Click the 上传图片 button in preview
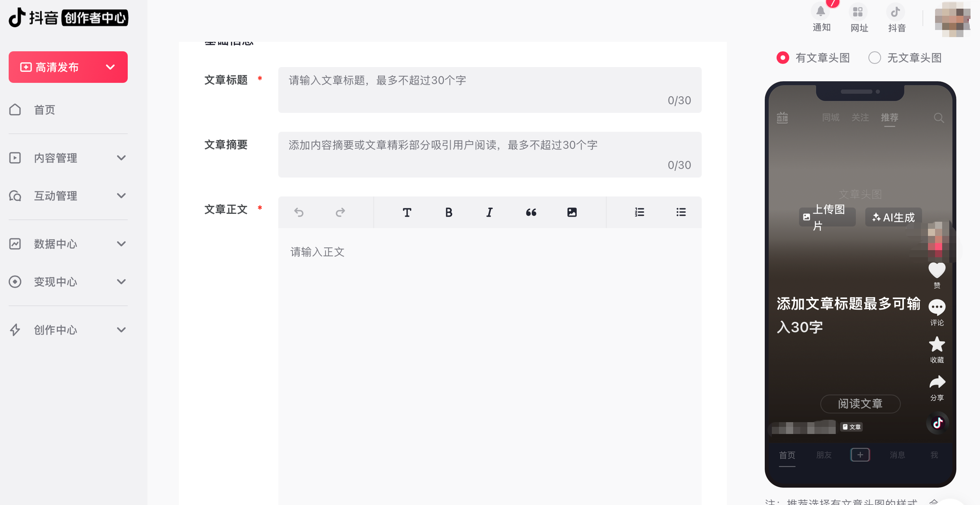 pyautogui.click(x=827, y=217)
